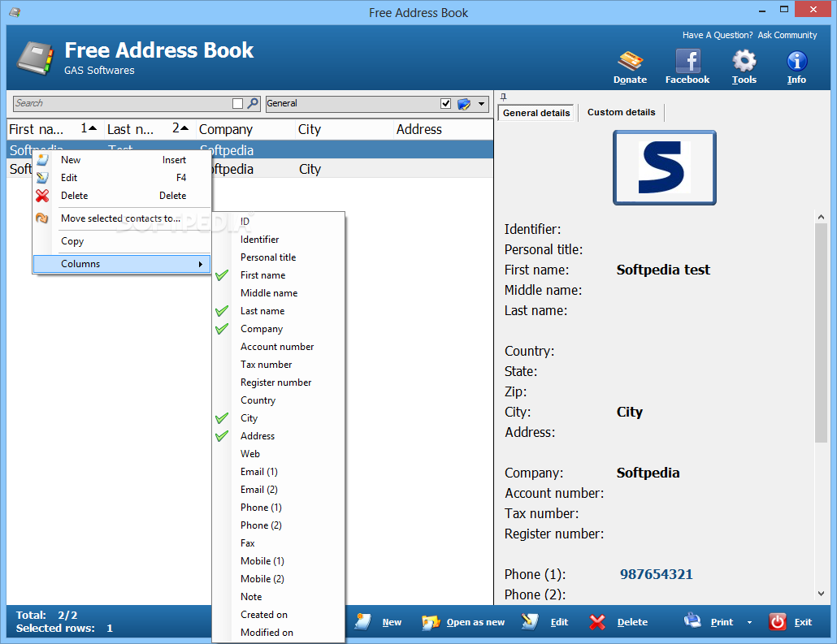Click the pin icon above details tabs

(x=503, y=97)
